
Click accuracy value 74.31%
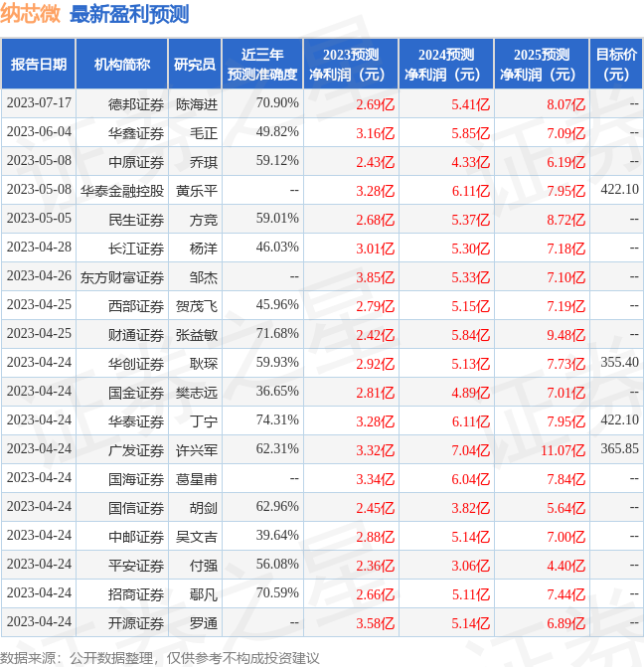[277, 419]
